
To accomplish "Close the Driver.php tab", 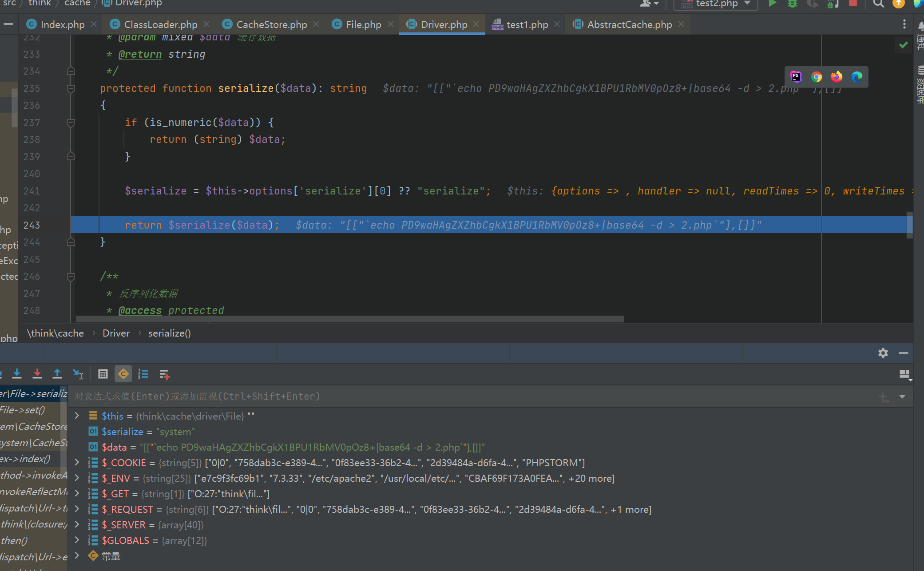I will click(x=476, y=24).
